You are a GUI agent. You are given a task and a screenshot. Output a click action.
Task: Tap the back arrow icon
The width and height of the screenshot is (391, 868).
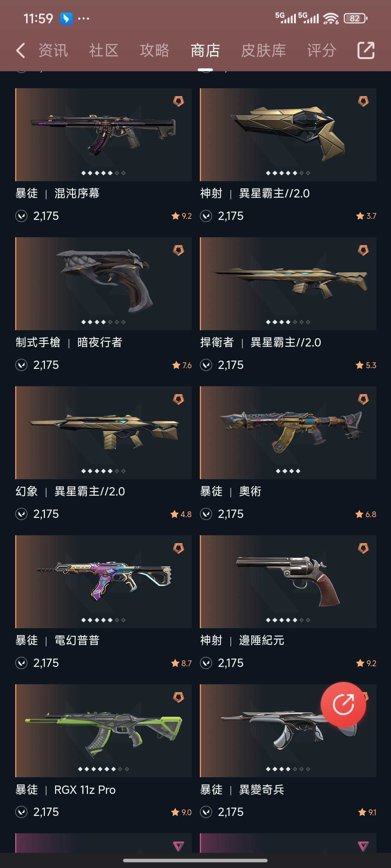pyautogui.click(x=21, y=50)
